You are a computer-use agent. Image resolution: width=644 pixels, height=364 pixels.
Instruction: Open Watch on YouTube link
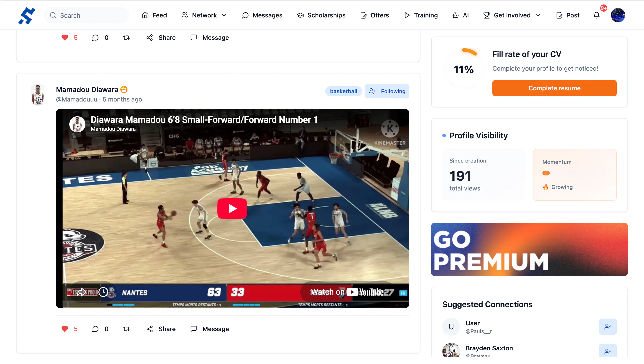[x=347, y=292]
